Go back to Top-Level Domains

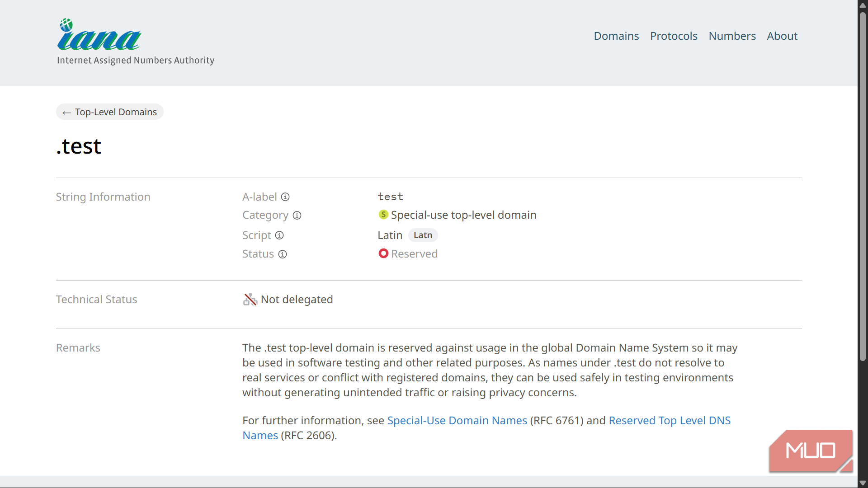(110, 112)
